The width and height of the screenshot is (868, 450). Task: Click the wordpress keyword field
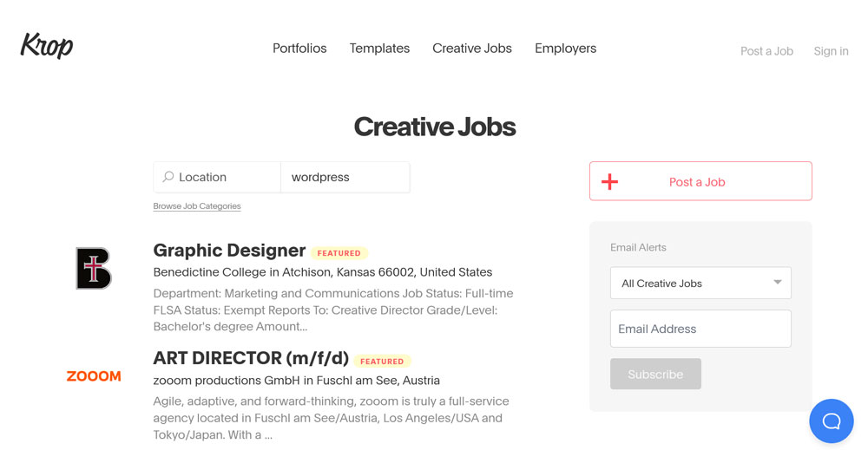pyautogui.click(x=345, y=177)
